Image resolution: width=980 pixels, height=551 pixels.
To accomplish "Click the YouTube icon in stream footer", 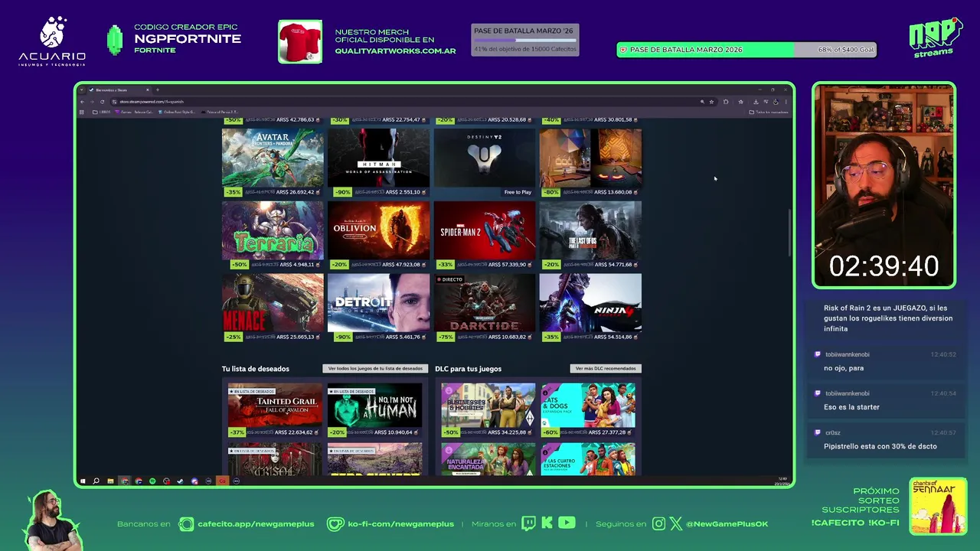I will coord(567,523).
